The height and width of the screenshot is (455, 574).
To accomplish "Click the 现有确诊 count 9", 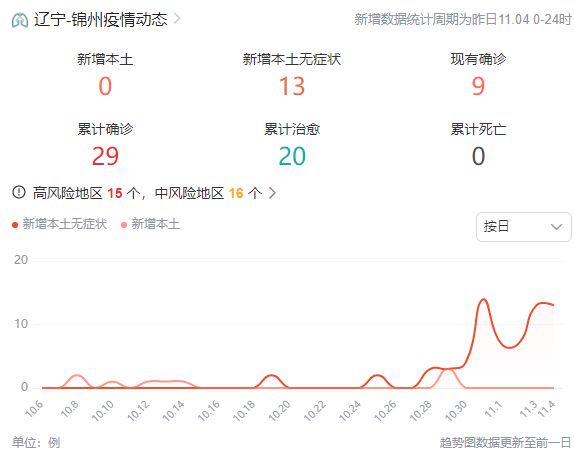I will point(478,86).
